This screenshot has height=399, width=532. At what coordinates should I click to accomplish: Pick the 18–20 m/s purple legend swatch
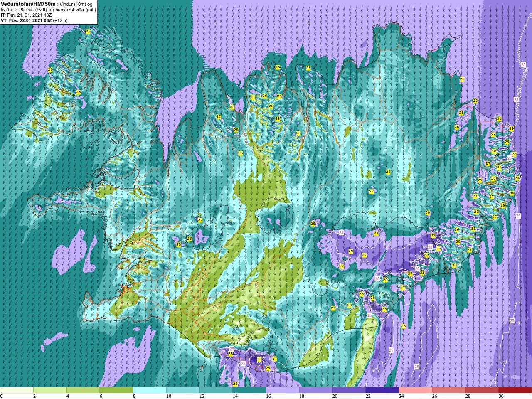316,390
